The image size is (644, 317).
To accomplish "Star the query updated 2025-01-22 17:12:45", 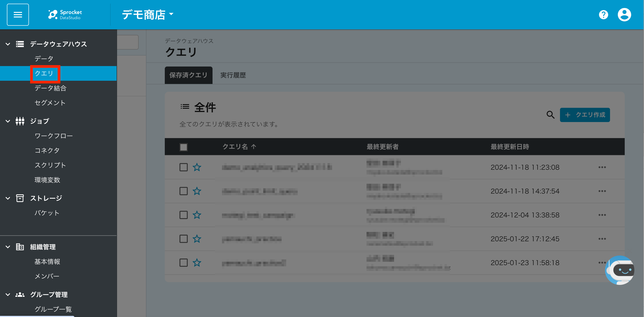I will click(197, 239).
